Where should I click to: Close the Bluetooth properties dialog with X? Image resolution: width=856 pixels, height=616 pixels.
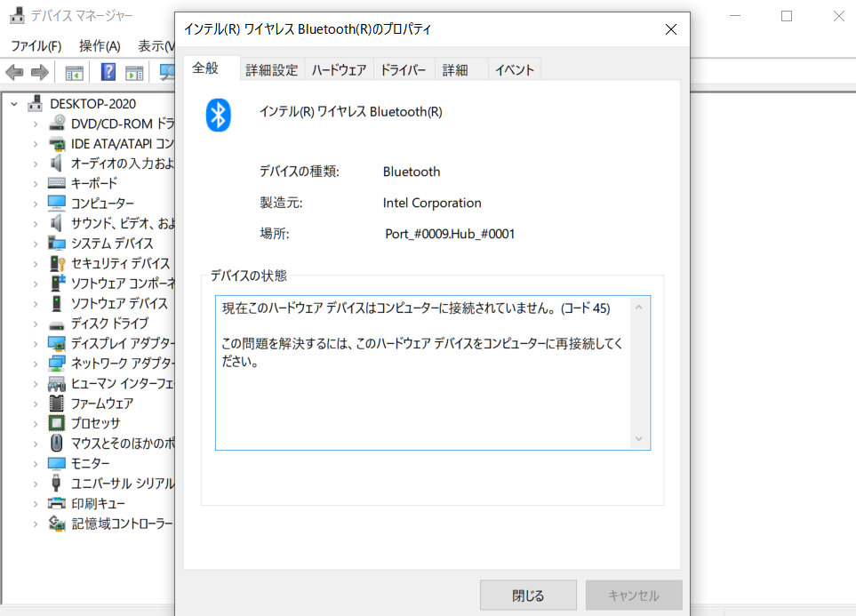tap(671, 29)
